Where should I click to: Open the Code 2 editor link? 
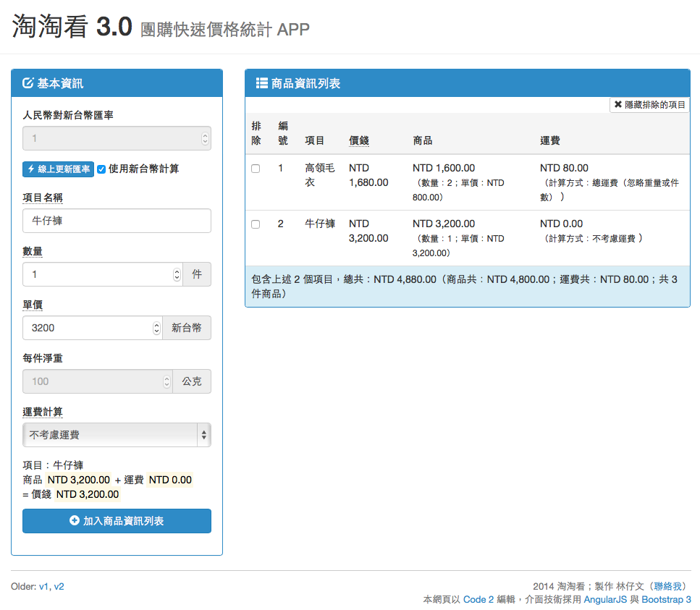coord(478,600)
